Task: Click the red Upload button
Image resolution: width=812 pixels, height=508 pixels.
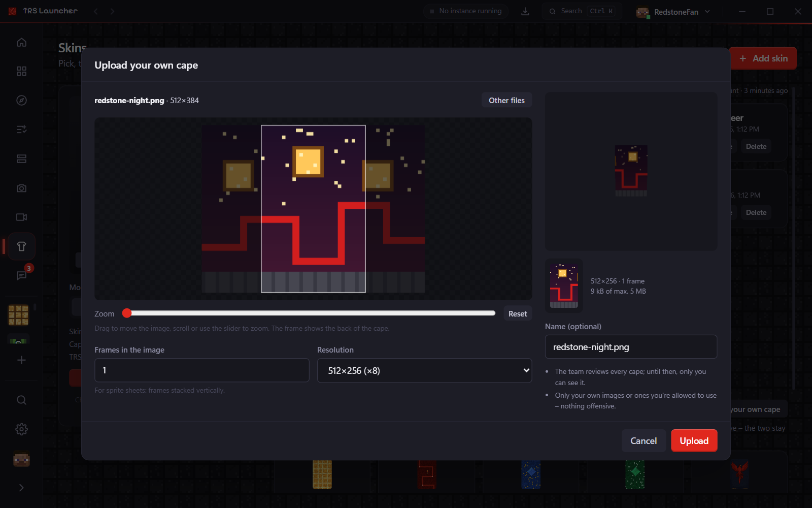Action: coord(694,440)
